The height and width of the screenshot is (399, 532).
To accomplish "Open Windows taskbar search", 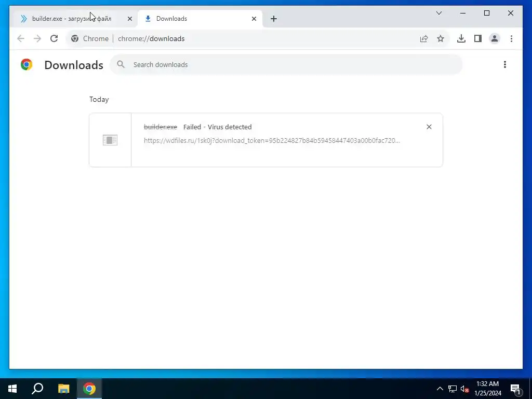I will (37, 389).
